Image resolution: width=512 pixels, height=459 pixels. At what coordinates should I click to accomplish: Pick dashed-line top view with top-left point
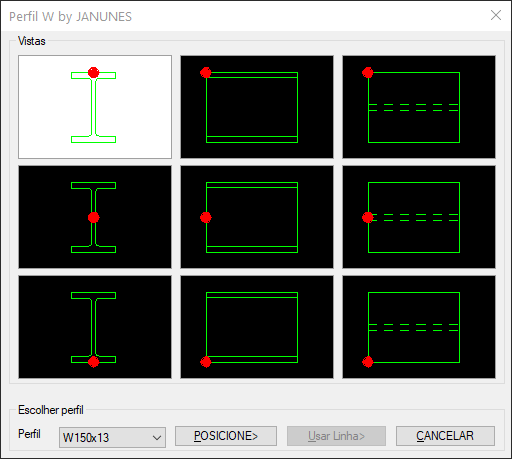419,107
